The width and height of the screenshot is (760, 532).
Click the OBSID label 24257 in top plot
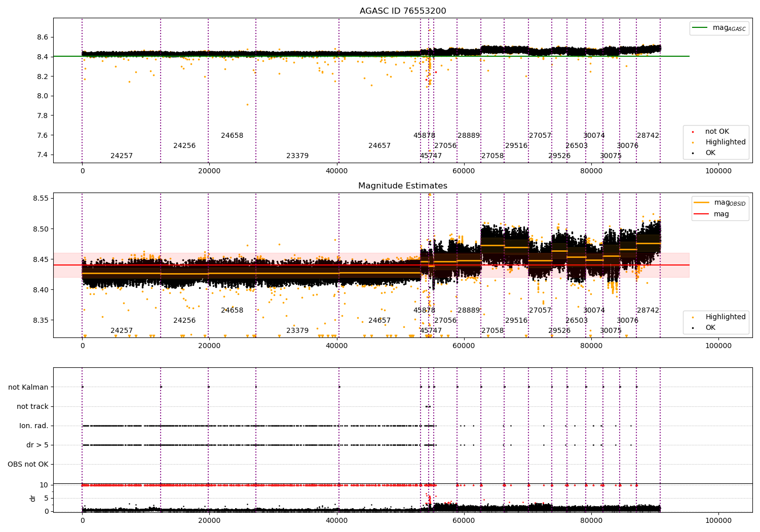[x=122, y=156]
